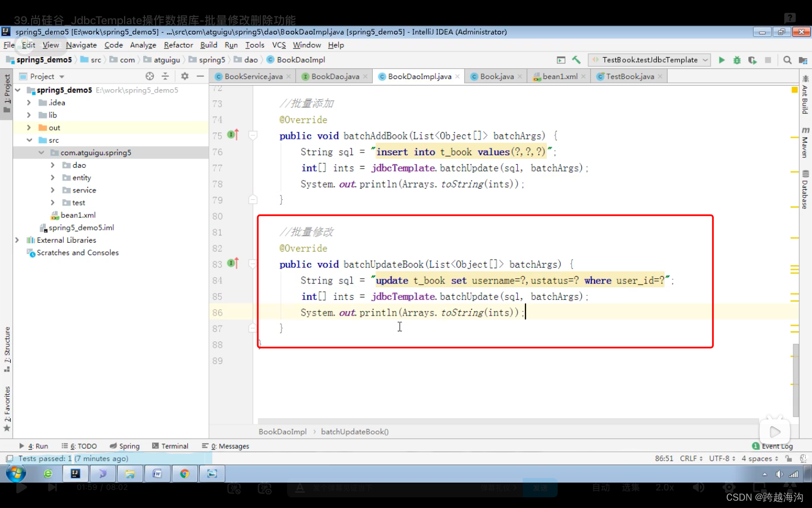Locate current file via the Project panel crosshair icon
This screenshot has height=508, width=812.
[149, 76]
